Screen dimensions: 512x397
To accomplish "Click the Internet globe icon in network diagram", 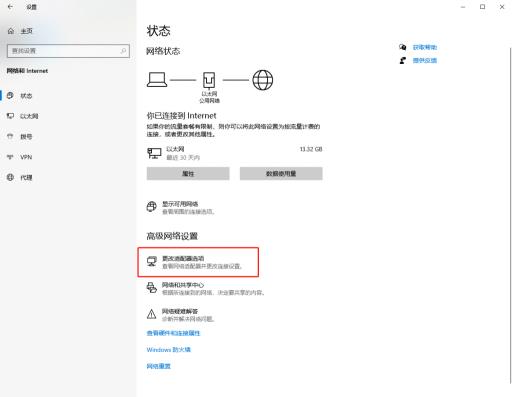I will 263,80.
